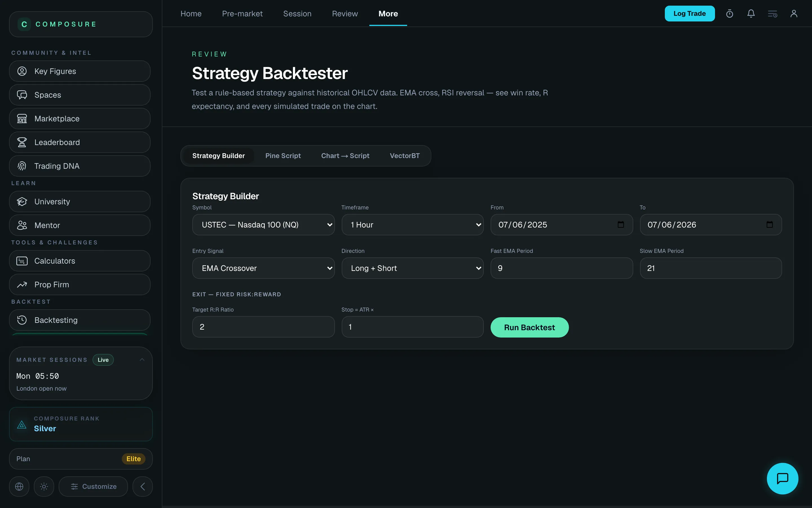Viewport: 812px width, 508px height.
Task: Click the Composure Rank triangle icon
Action: 22,425
